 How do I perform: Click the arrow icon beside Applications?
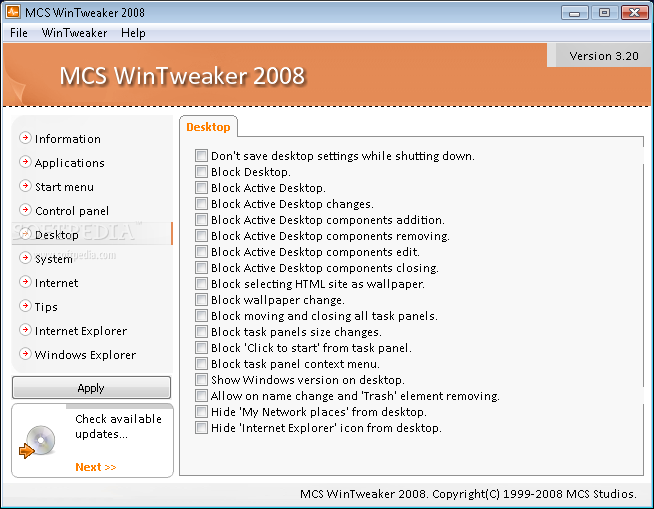(25, 162)
